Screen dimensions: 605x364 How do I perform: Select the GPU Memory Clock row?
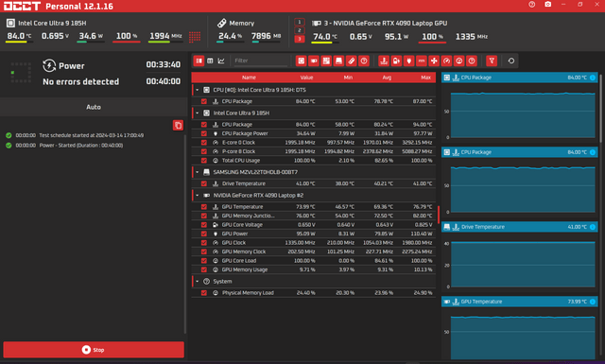tap(314, 251)
